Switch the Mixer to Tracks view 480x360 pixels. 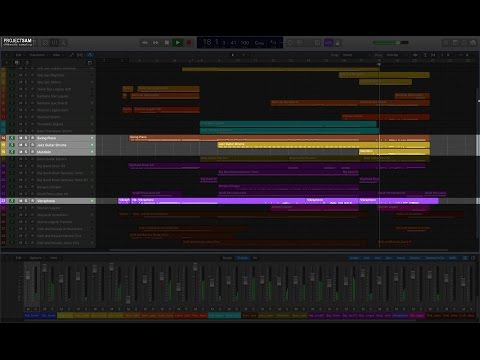[243, 258]
